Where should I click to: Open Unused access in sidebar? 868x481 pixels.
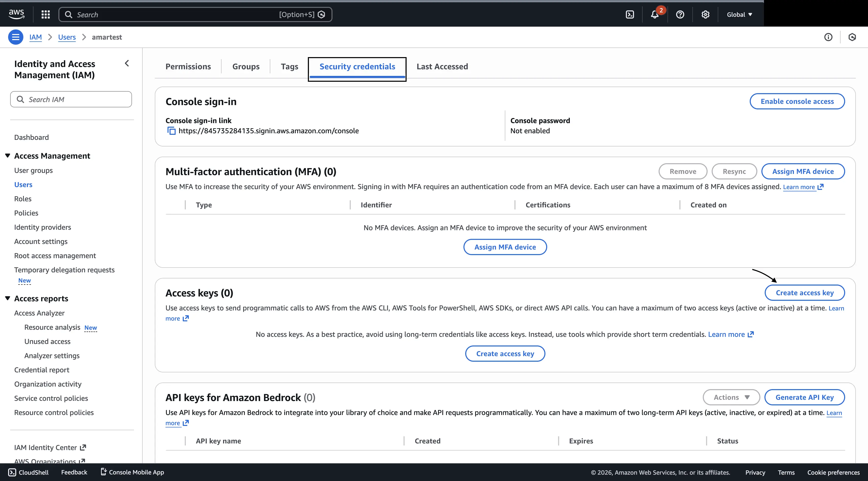point(47,341)
